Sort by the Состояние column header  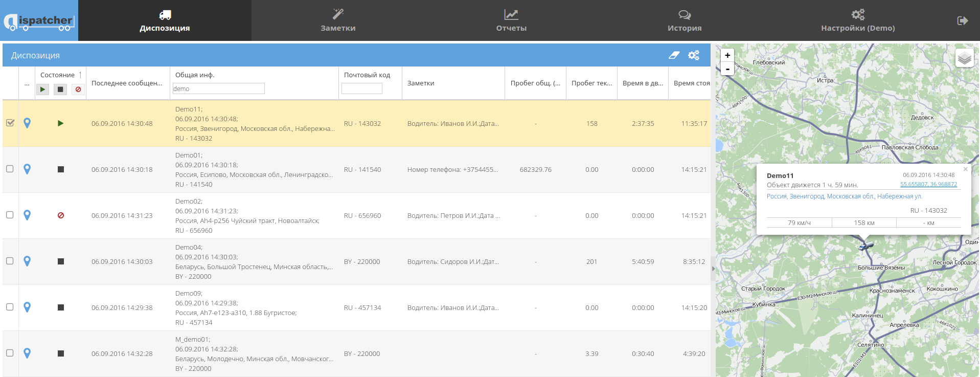click(x=57, y=75)
